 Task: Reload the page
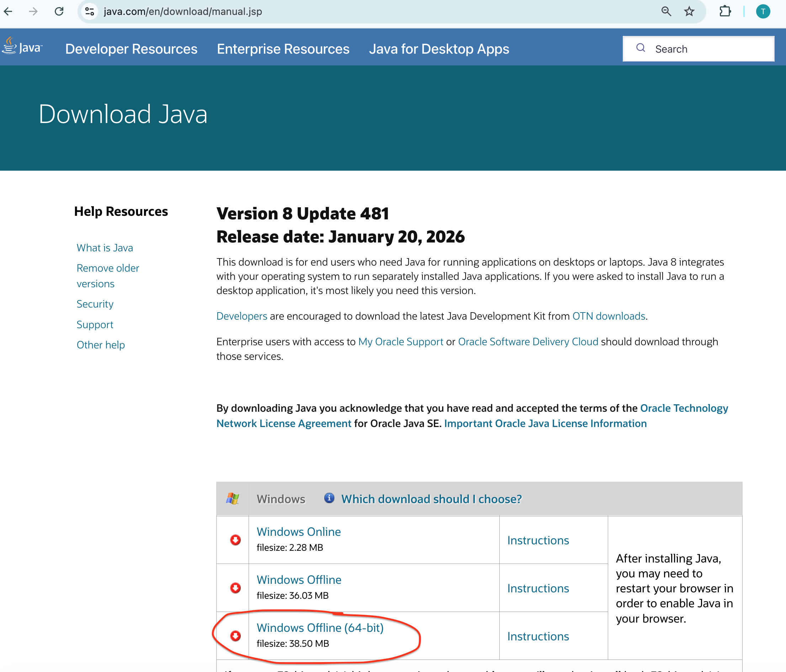(59, 11)
